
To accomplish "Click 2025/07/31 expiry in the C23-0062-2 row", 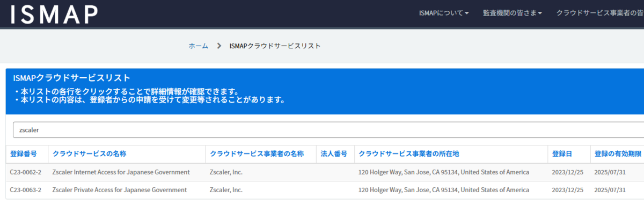I will coord(611,172).
